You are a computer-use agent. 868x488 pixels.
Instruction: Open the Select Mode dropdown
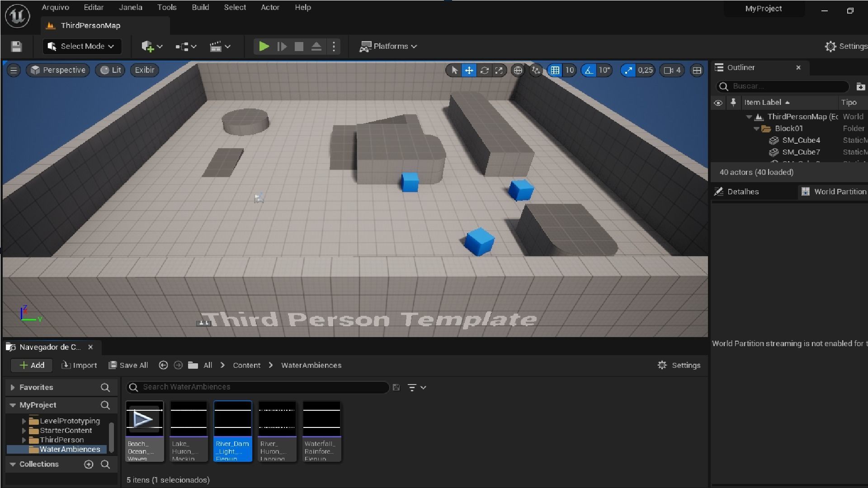[x=82, y=46]
